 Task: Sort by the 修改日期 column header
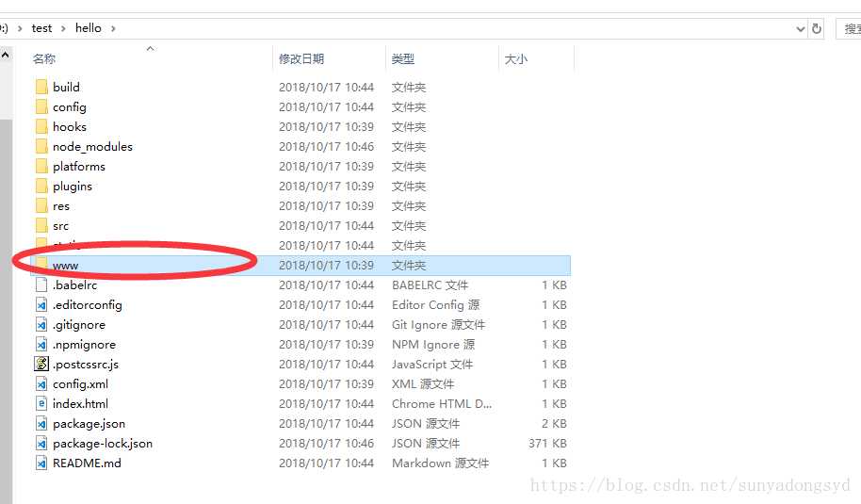coord(301,58)
